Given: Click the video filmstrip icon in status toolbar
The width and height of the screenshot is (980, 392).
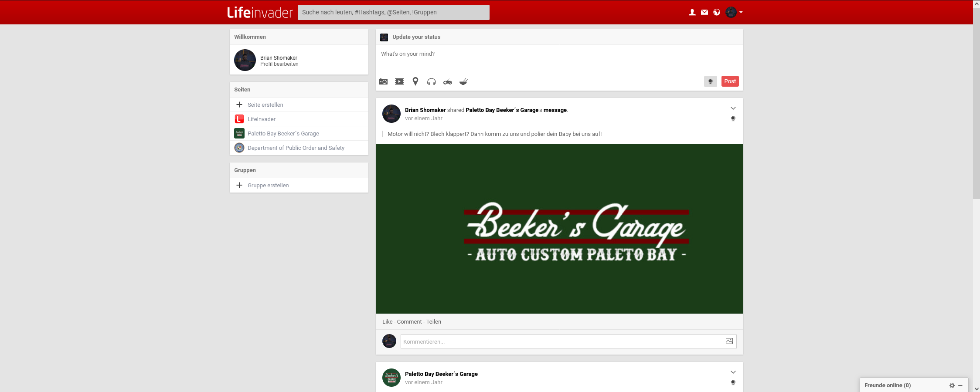Looking at the screenshot, I should 399,81.
